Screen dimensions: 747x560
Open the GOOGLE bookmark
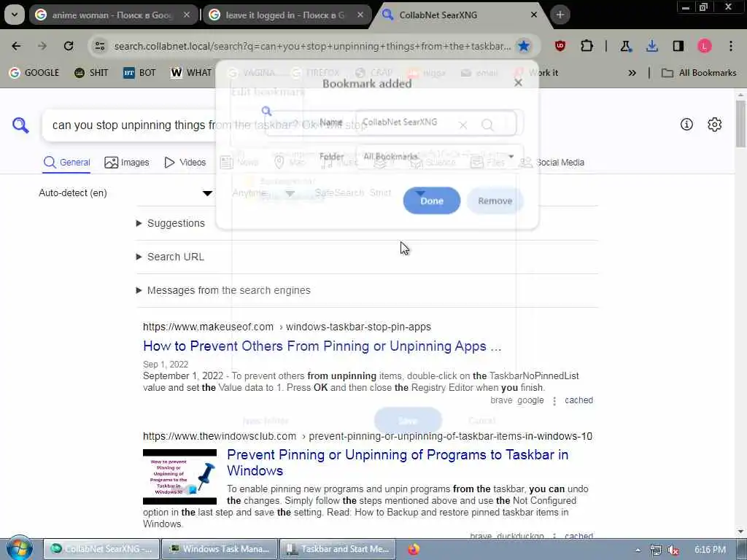click(x=34, y=72)
